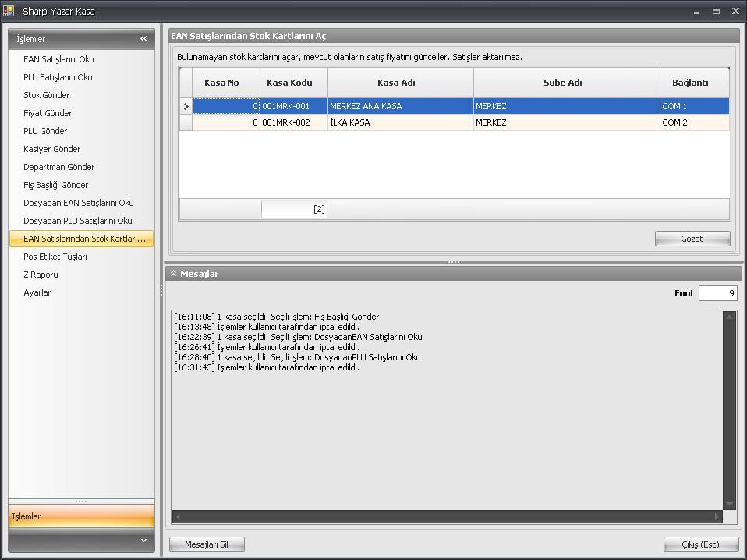Choose Kasiyer Gönder in the sidebar
The width and height of the screenshot is (747, 560).
52,149
